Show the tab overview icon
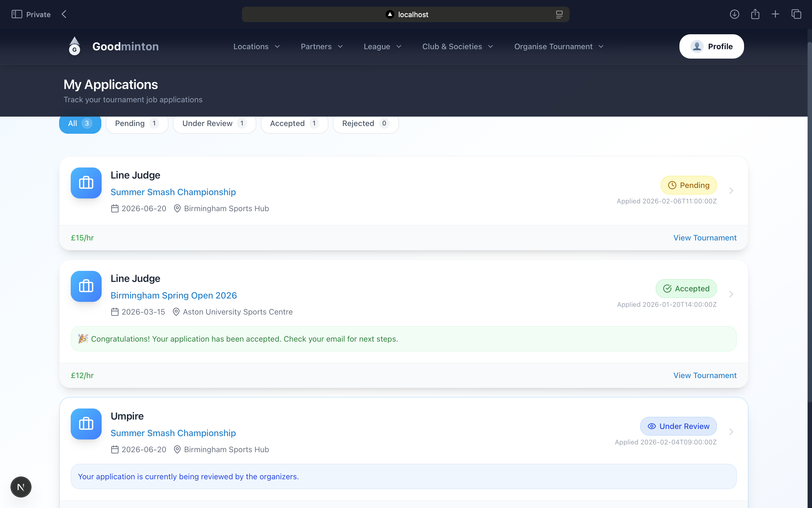Viewport: 812px width, 508px height. (x=796, y=14)
